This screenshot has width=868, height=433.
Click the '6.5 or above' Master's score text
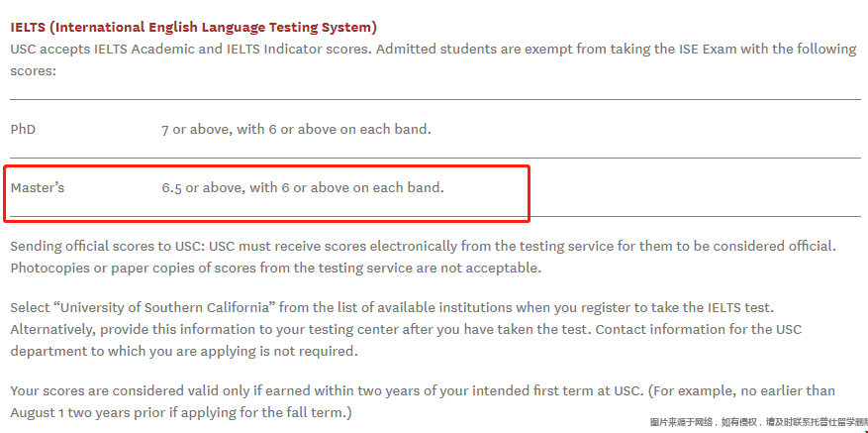203,187
